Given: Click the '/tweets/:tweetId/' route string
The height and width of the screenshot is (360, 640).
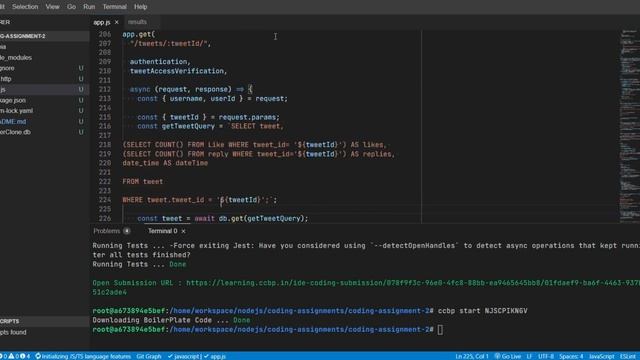Looking at the screenshot, I should coord(169,43).
